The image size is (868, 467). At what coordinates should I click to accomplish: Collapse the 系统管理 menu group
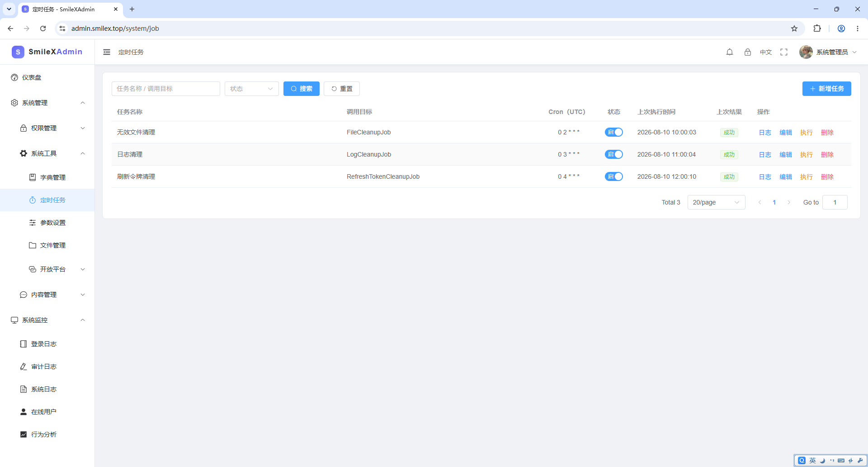coord(47,103)
